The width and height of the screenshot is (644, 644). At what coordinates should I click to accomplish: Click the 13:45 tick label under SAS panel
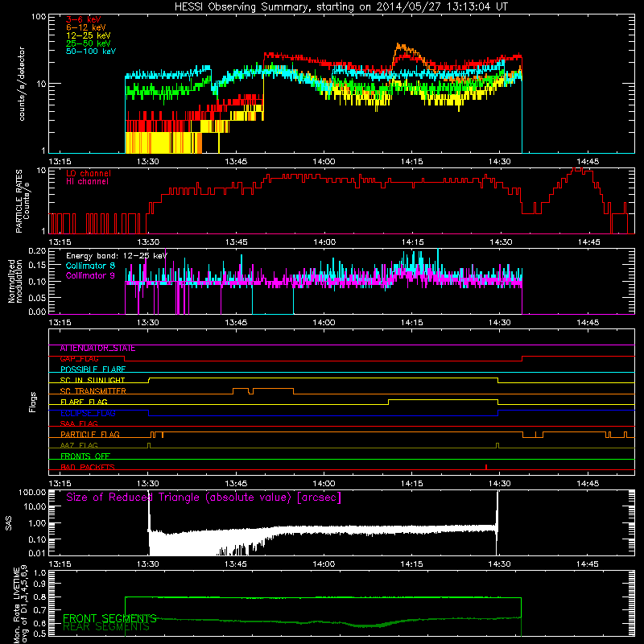tap(236, 564)
